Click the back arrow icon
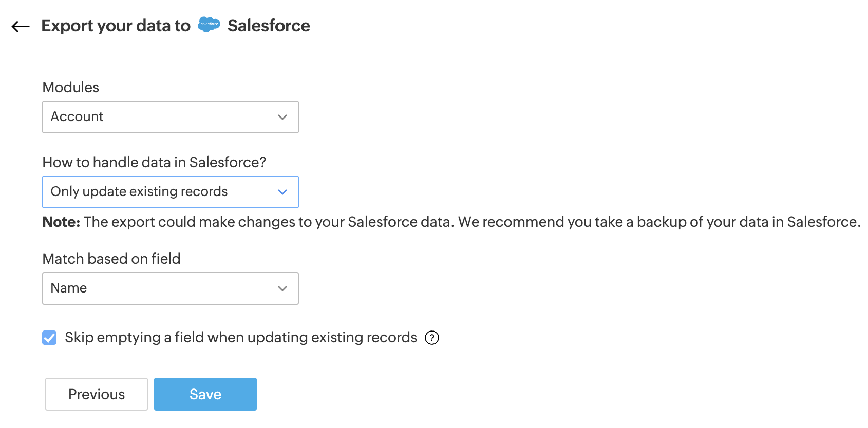The image size is (868, 428). 21,26
